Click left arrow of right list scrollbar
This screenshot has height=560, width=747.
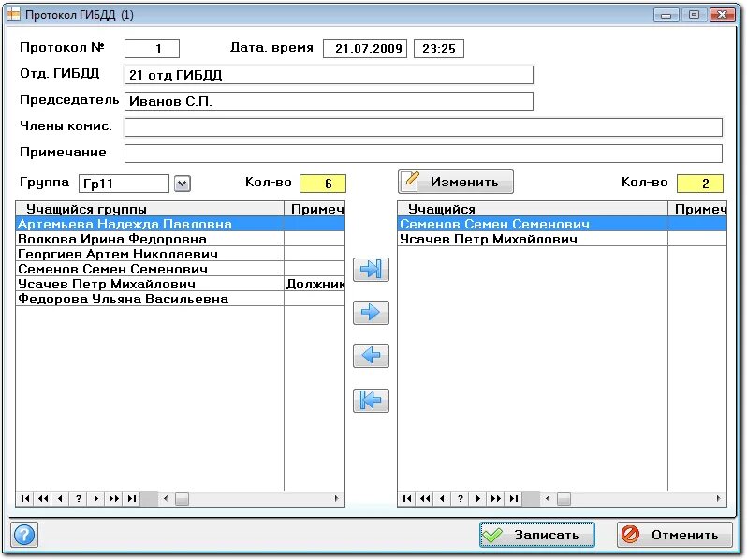pyautogui.click(x=548, y=498)
